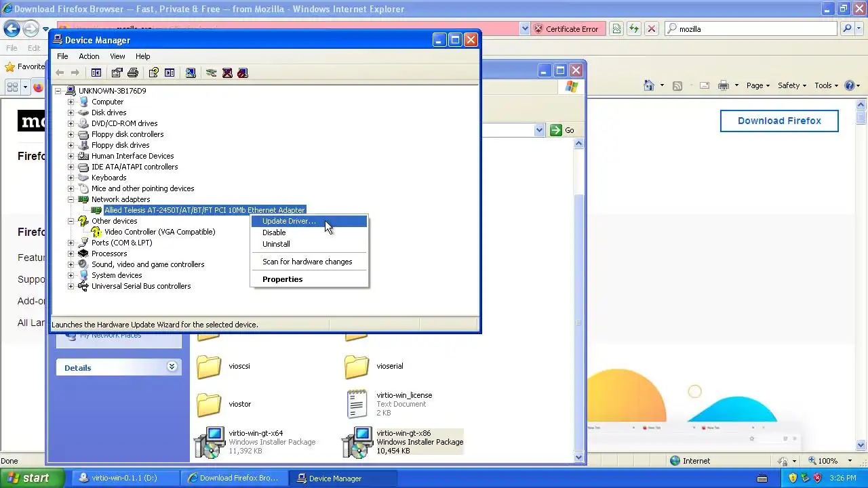Viewport: 868px width, 488px height.
Task: Click the Internet Explorer back button
Action: click(x=12, y=28)
